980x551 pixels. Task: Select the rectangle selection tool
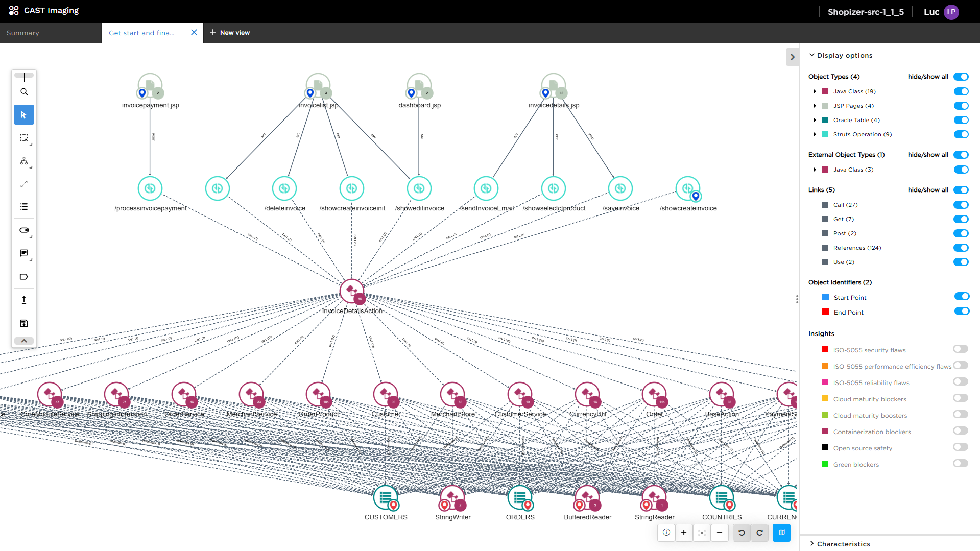coord(24,138)
